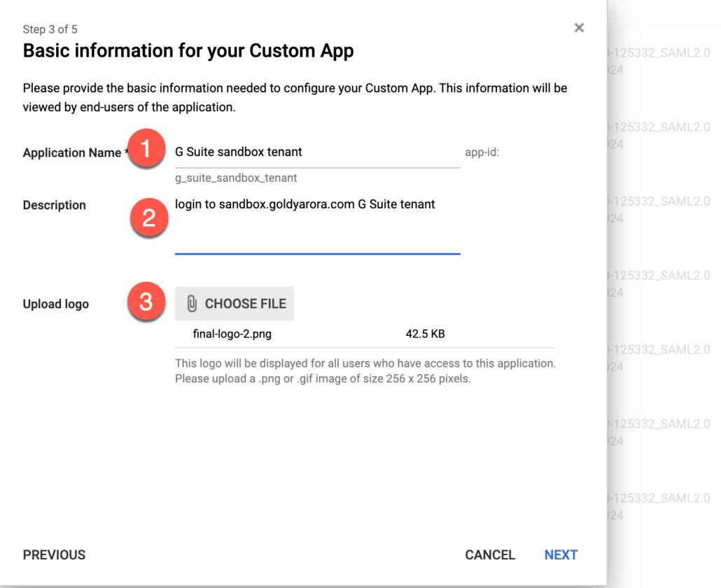Return to the PREVIOUS step

coord(55,555)
